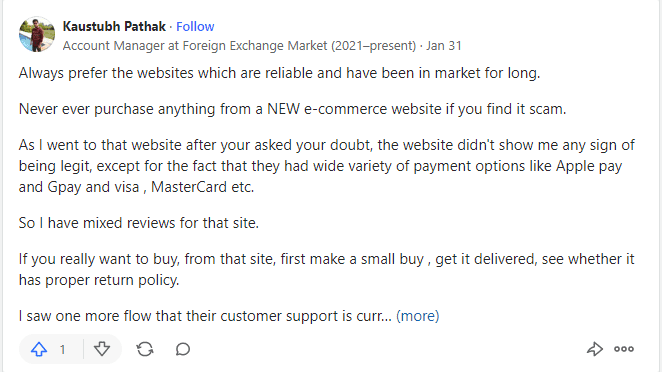Click the circular reshare arrows icon
The width and height of the screenshot is (662, 372).
pos(145,349)
